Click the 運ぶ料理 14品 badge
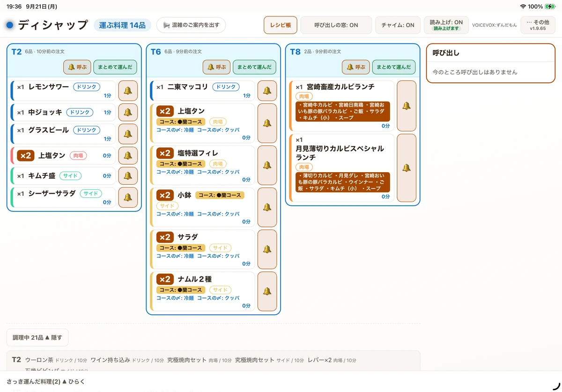562x392 pixels. pos(122,25)
